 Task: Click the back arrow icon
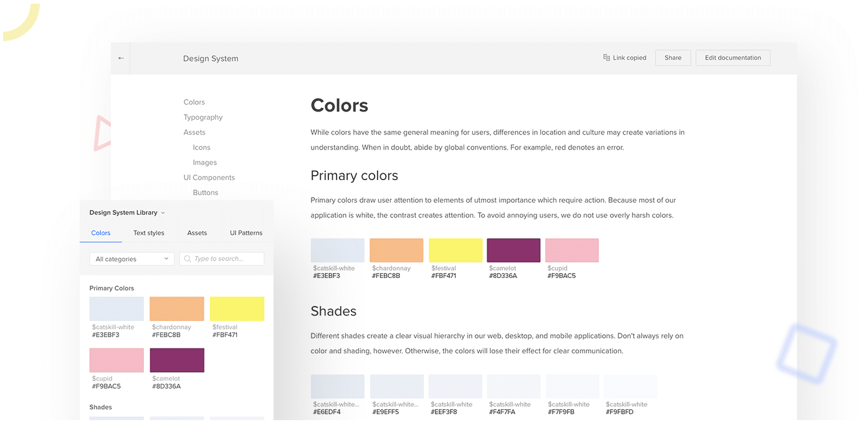click(121, 58)
